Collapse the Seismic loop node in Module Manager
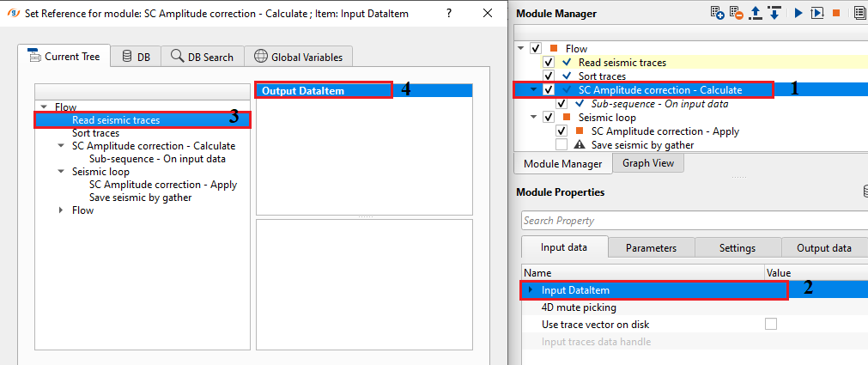Image resolution: width=868 pixels, height=365 pixels. [x=534, y=117]
